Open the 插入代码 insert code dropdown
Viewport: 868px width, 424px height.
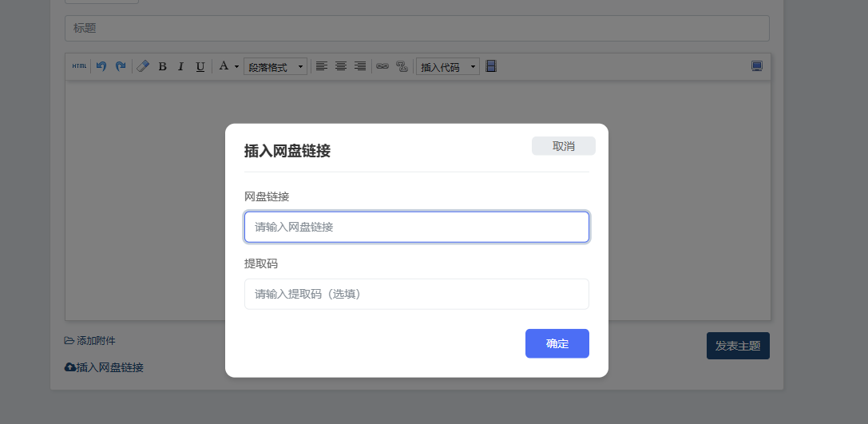pyautogui.click(x=448, y=67)
